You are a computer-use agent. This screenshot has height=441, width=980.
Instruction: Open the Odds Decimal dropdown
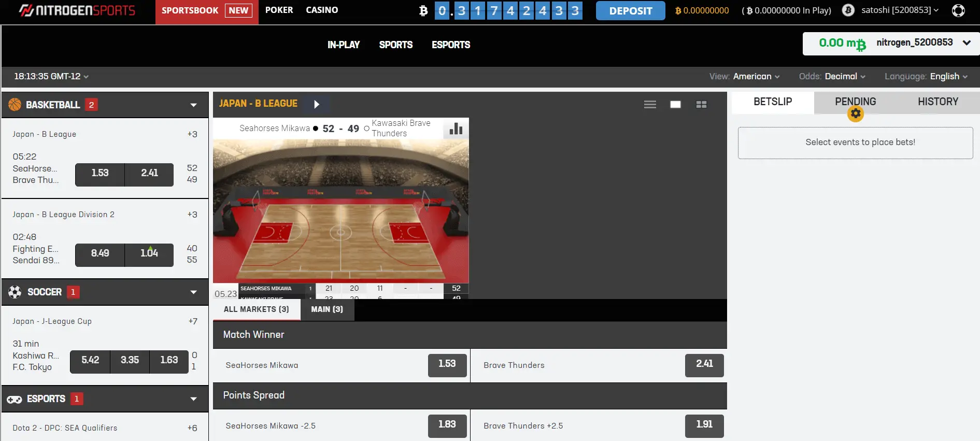coord(832,77)
